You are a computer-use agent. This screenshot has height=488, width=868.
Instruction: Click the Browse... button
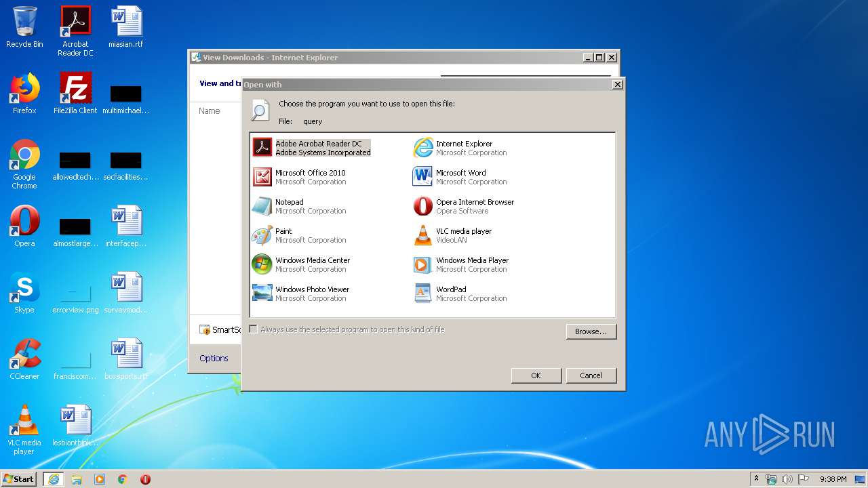click(x=591, y=331)
